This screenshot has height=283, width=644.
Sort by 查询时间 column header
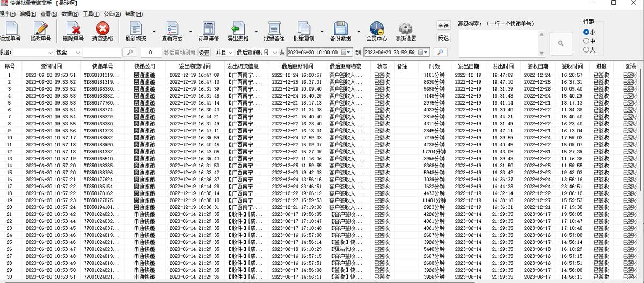tap(50, 66)
